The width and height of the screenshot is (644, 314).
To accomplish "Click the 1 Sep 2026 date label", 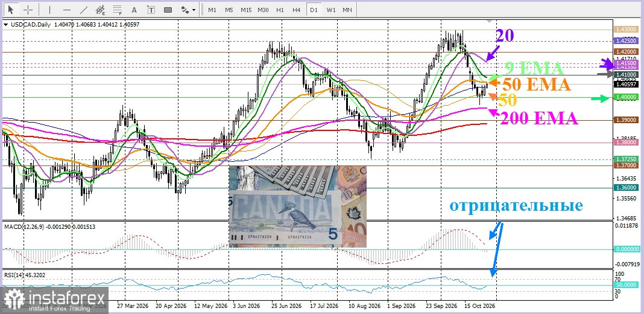I will pos(402,307).
